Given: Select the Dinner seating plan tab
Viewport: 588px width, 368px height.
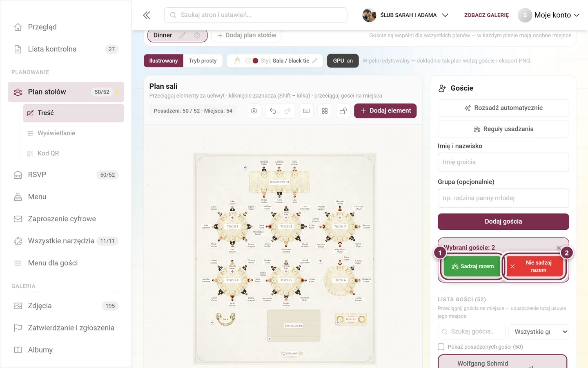Looking at the screenshot, I should (163, 35).
